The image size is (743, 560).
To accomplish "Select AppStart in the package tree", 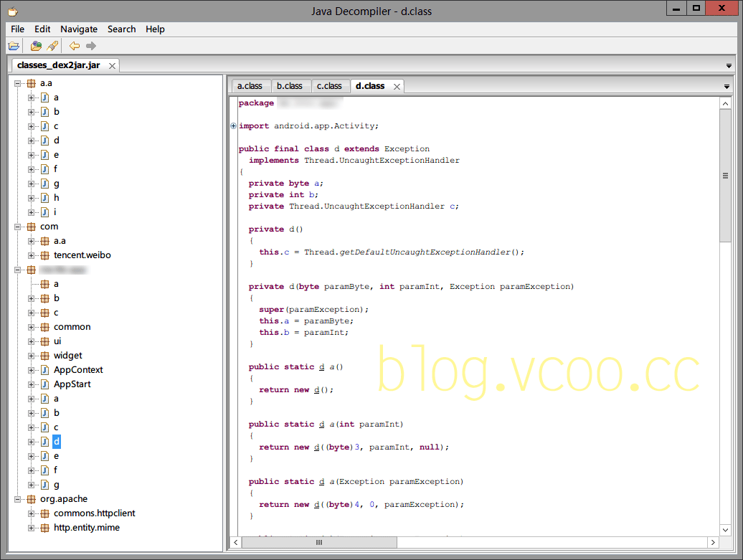I will (72, 384).
